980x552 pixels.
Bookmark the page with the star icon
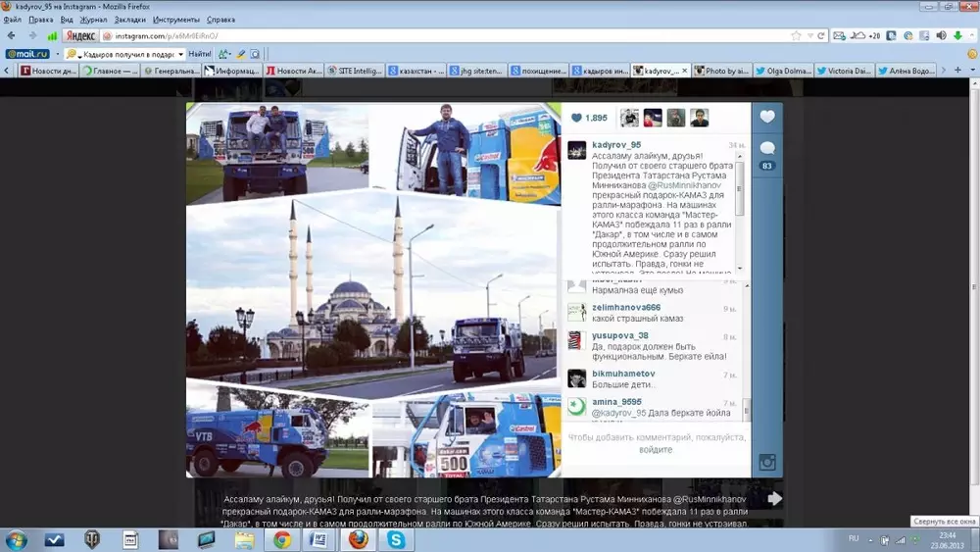pos(794,35)
